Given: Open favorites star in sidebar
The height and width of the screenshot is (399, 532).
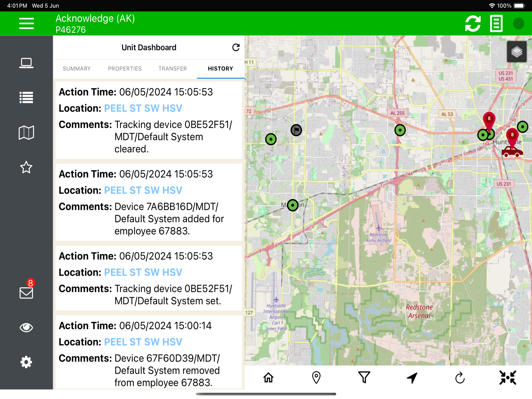Looking at the screenshot, I should point(26,167).
